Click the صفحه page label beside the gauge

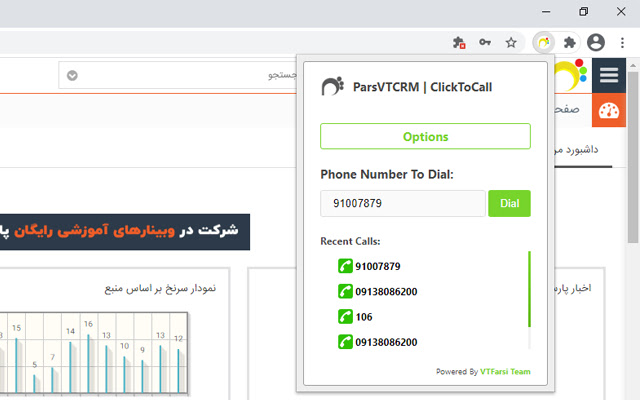coord(567,109)
